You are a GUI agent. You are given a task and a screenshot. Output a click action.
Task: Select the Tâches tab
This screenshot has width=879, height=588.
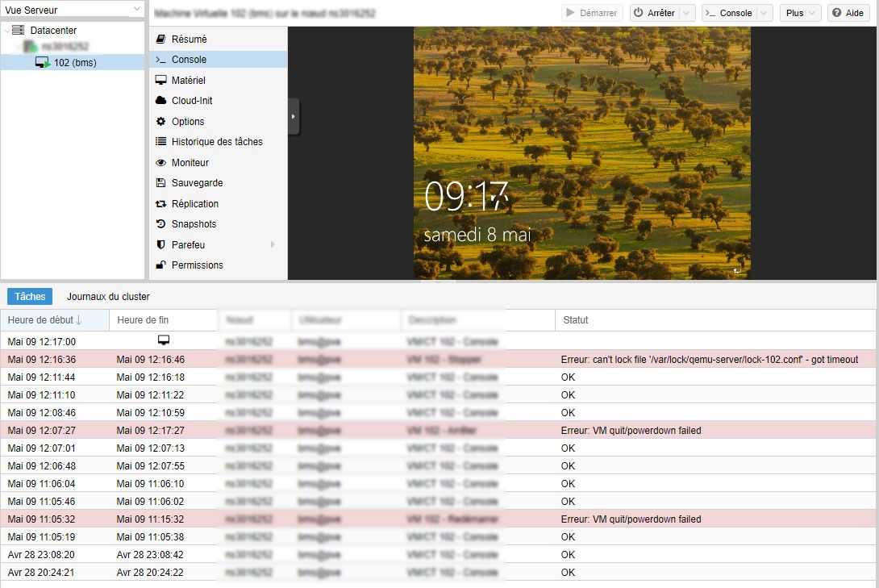click(x=30, y=297)
